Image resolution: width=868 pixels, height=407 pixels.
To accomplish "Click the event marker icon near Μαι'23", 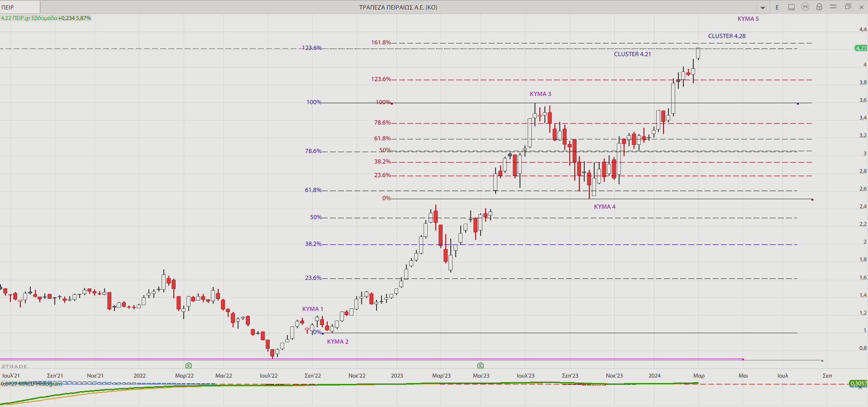I will pos(481,365).
